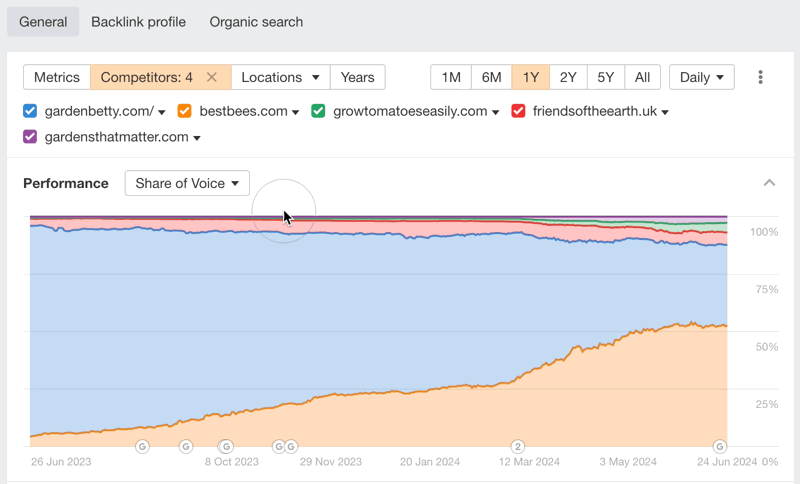Uncheck the bestbees.com checkbox
This screenshot has height=484, width=800.
coord(185,111)
